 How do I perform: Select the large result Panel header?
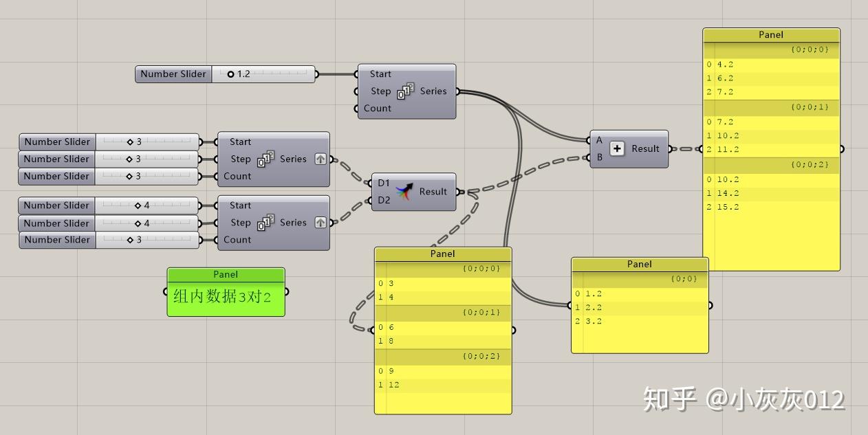coord(771,35)
